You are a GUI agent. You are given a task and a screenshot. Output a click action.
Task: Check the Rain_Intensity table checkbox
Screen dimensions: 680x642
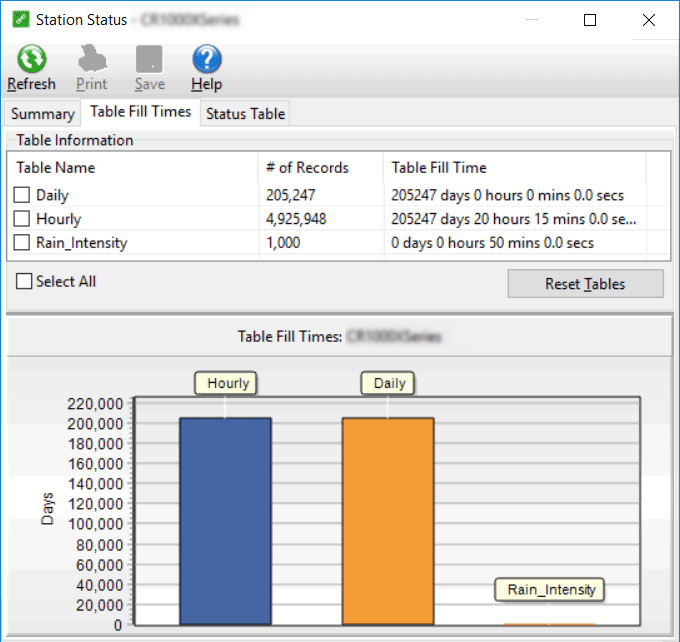[x=22, y=242]
